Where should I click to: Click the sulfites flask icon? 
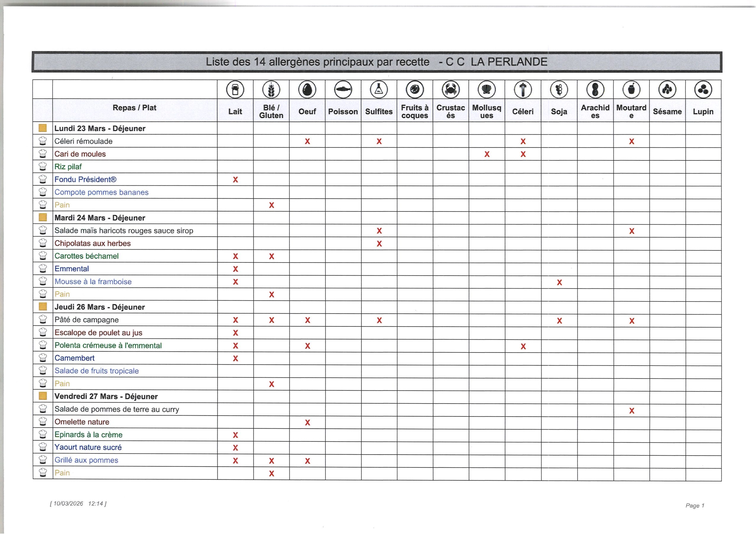379,89
